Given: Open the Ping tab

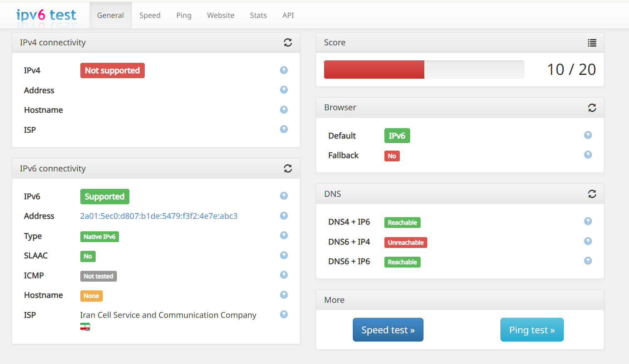Looking at the screenshot, I should tap(183, 15).
